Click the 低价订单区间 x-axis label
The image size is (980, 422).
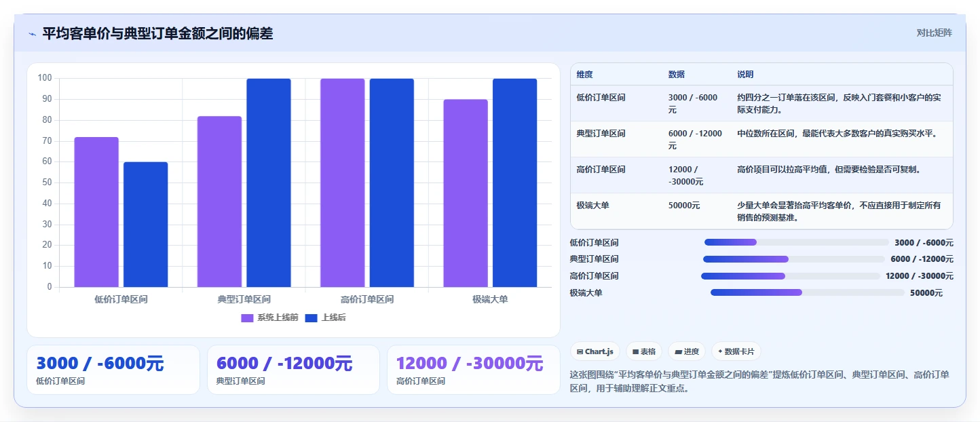click(x=121, y=299)
